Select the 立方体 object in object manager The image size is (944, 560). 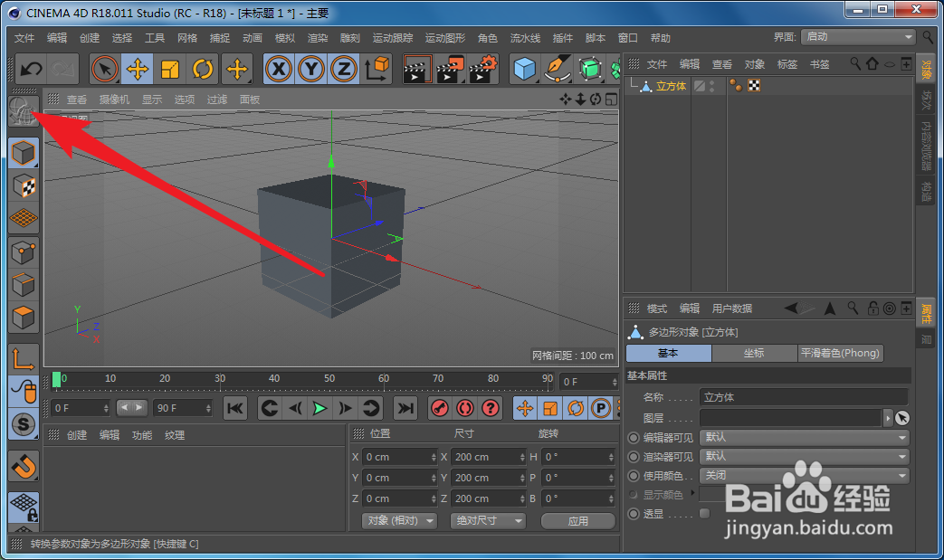click(x=671, y=86)
